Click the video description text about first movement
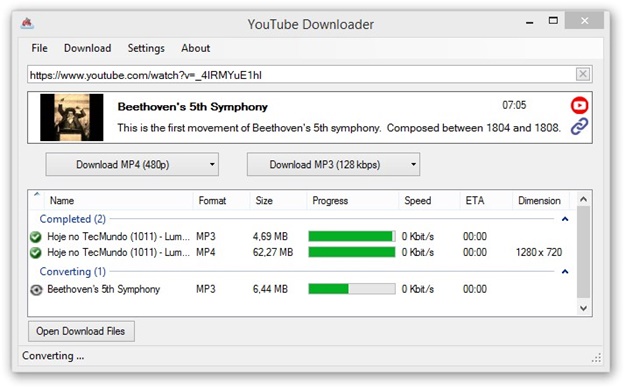625x389 pixels. [x=339, y=128]
